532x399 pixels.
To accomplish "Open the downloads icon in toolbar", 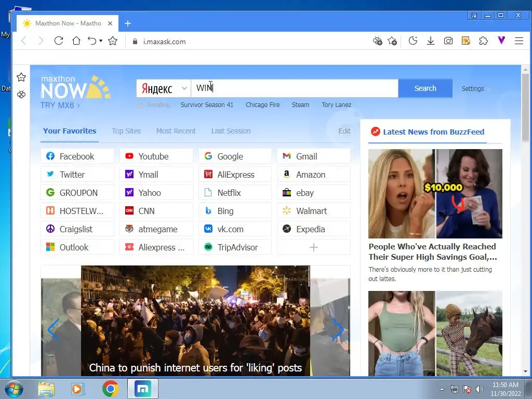I will [431, 41].
